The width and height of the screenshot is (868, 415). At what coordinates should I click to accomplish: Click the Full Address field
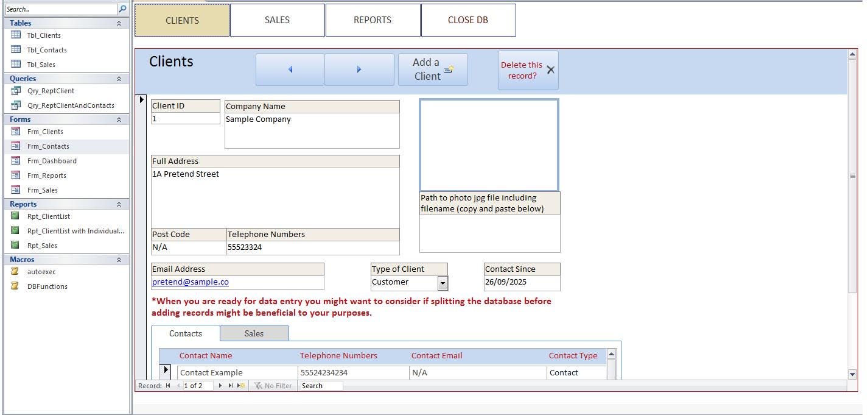tap(275, 197)
